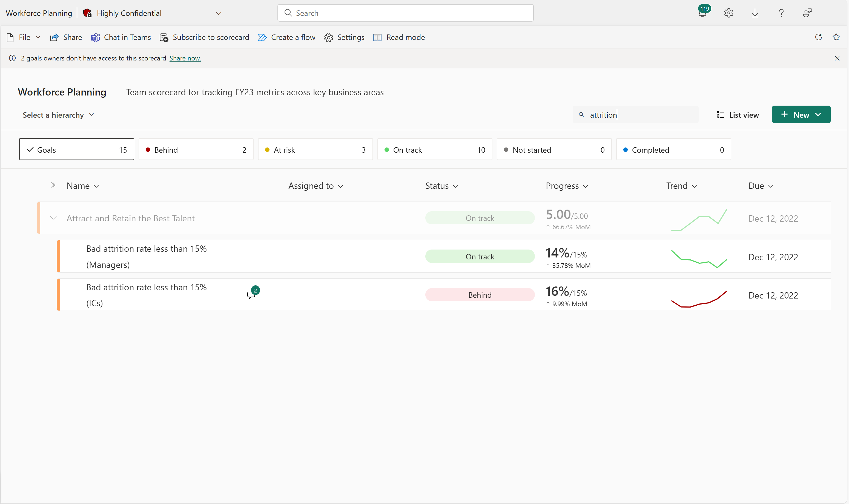
Task: Expand the Name column sort dropdown
Action: coord(96,186)
